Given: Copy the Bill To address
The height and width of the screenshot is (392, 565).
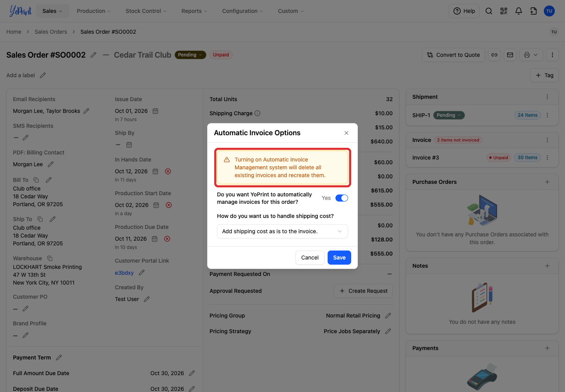Looking at the screenshot, I should coord(36,180).
